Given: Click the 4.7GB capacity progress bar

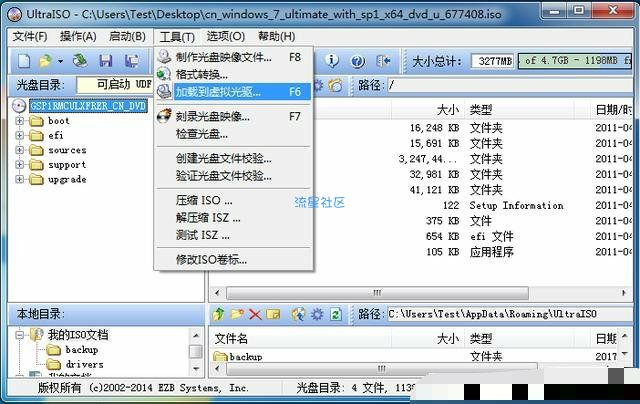Looking at the screenshot, I should click(x=575, y=61).
